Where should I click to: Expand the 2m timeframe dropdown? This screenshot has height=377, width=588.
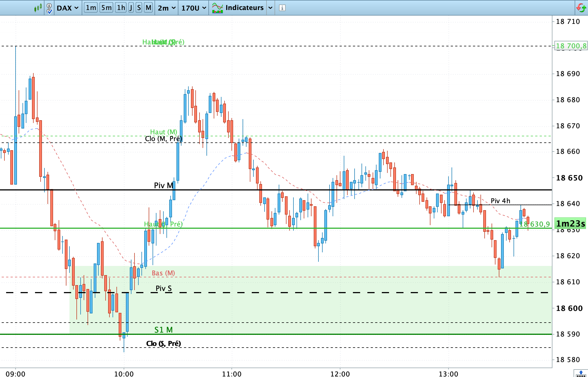[x=166, y=8]
